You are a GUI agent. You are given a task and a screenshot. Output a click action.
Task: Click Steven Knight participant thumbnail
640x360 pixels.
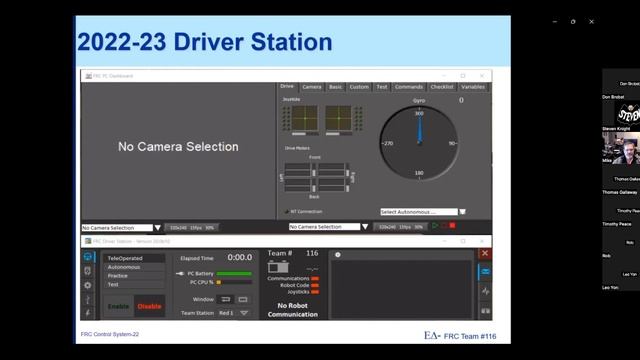pos(621,116)
